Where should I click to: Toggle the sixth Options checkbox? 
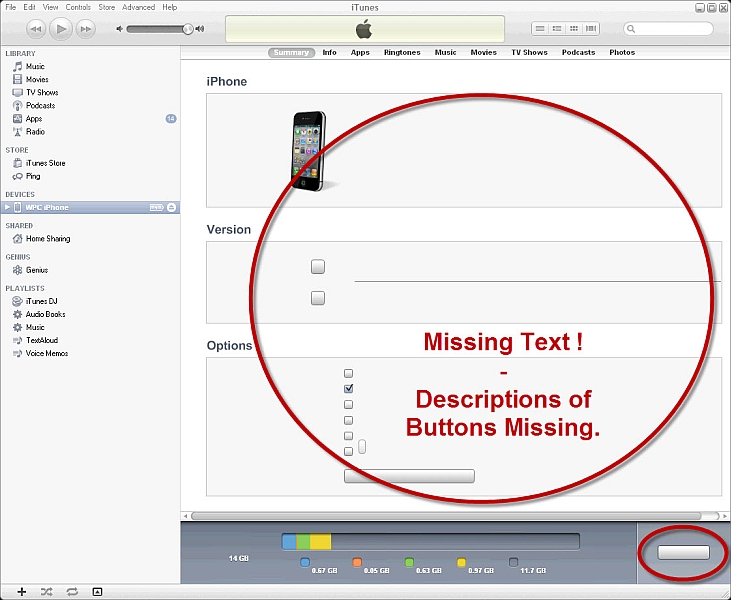[348, 451]
